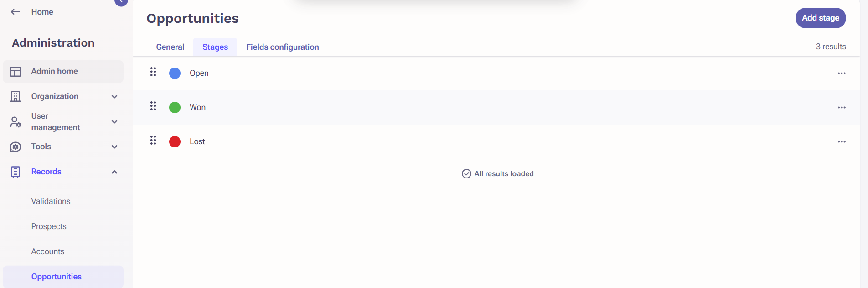
Task: Open Accounts under Records
Action: (48, 251)
